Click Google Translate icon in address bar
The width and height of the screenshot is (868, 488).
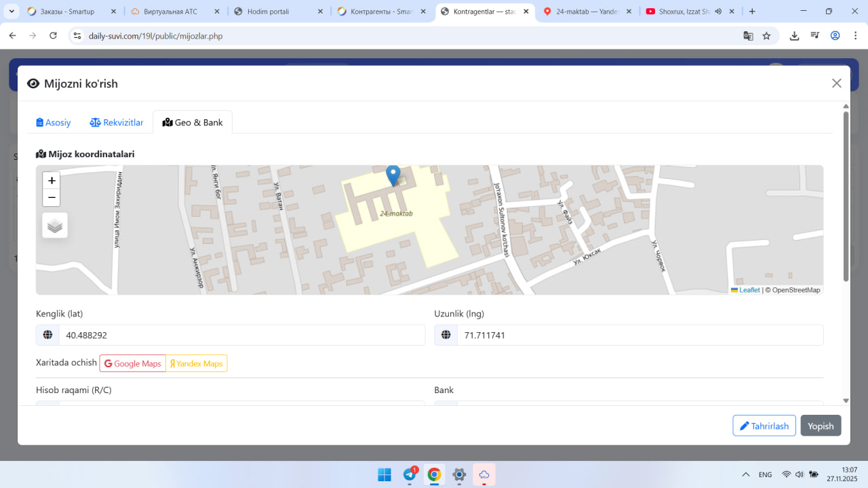748,36
